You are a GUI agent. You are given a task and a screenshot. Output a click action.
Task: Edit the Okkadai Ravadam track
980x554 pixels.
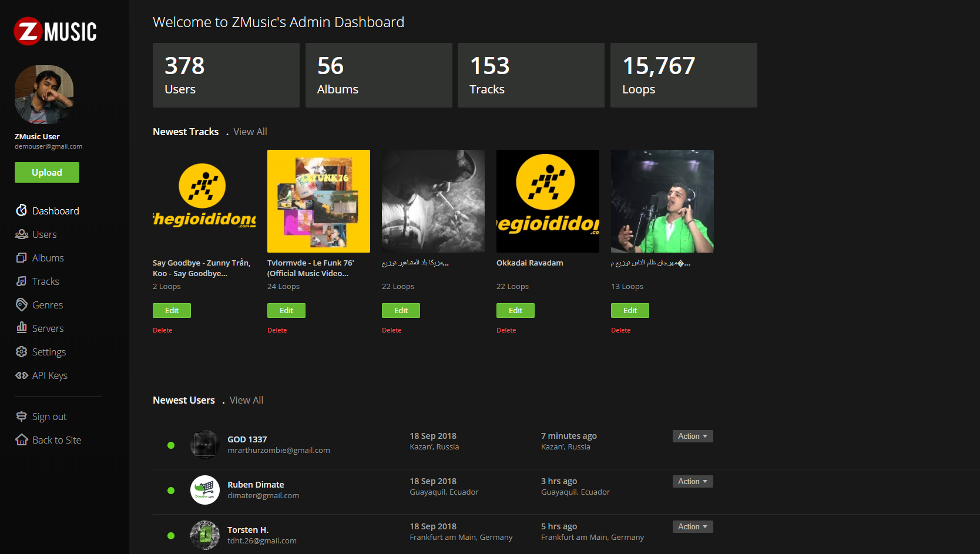pos(515,310)
